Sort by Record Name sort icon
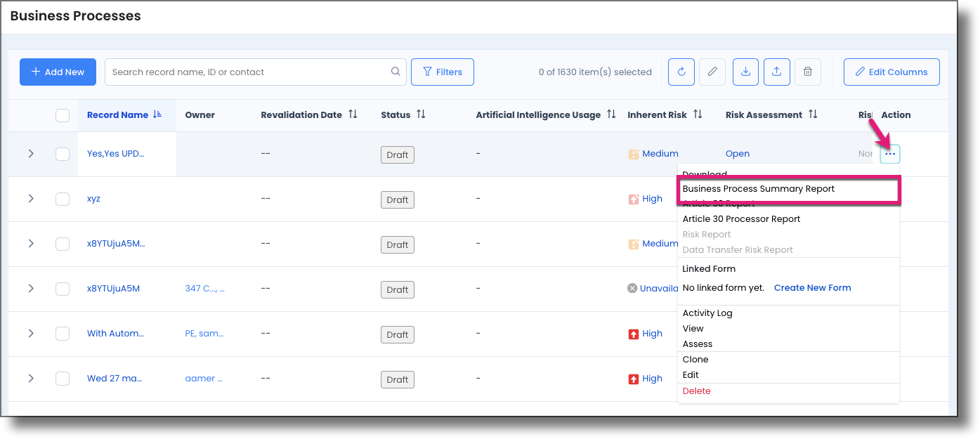 [x=157, y=114]
